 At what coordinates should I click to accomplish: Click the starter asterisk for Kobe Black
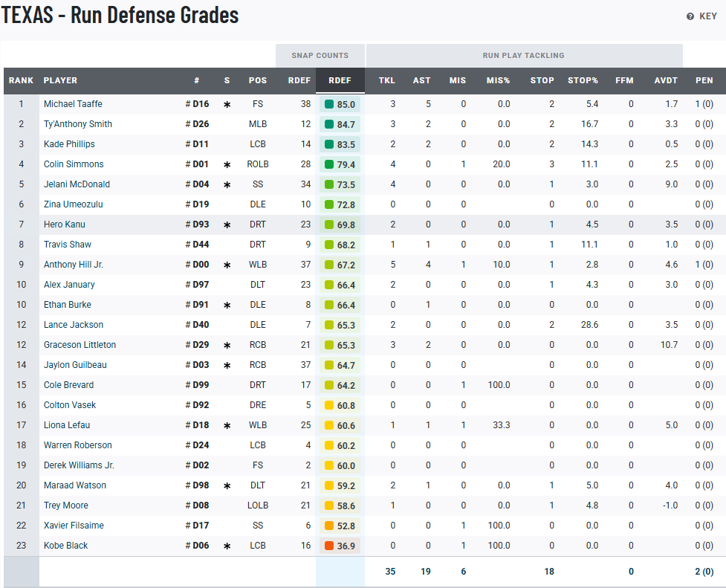tap(227, 546)
